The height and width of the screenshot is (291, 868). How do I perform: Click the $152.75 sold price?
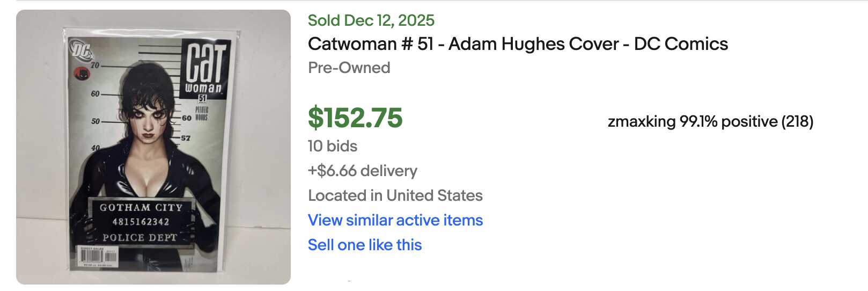355,118
